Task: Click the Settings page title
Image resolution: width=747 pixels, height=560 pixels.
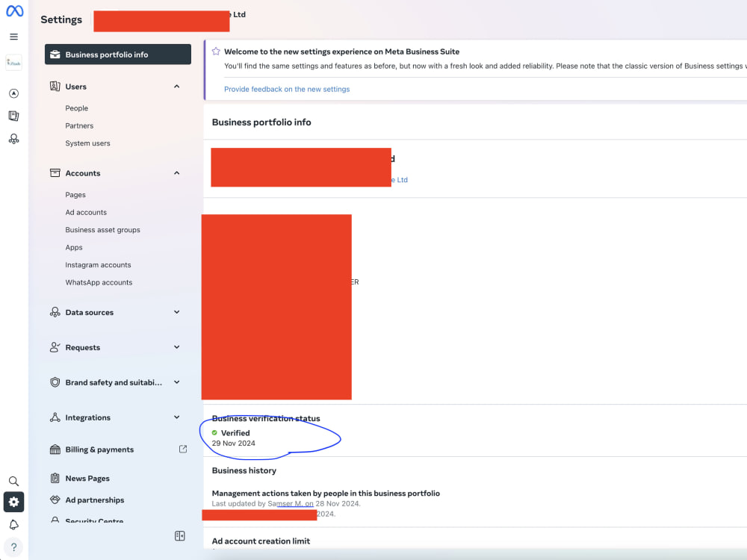Action: 61,19
